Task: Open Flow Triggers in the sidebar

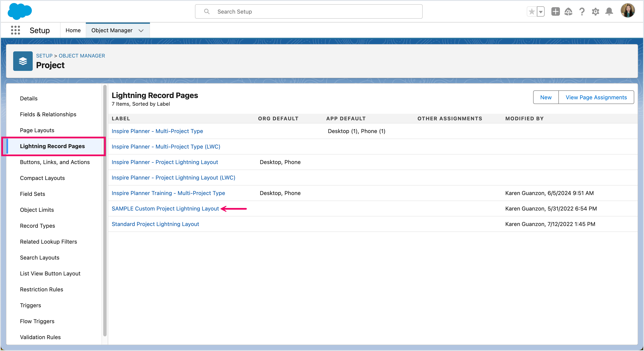Action: click(37, 321)
